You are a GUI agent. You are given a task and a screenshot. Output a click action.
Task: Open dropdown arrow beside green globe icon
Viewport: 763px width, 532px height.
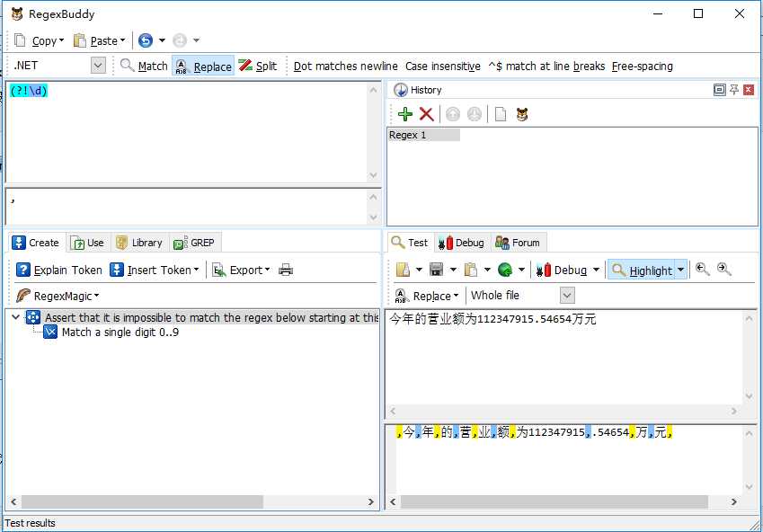tap(521, 270)
